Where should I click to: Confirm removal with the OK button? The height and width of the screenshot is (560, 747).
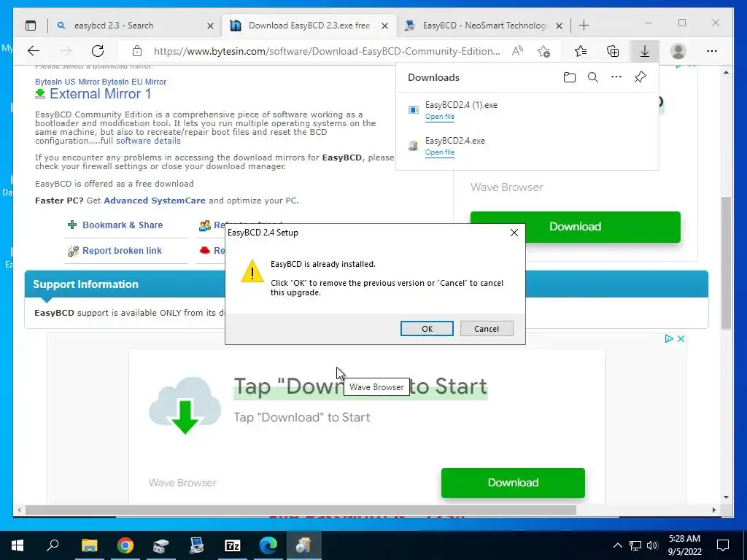427,329
